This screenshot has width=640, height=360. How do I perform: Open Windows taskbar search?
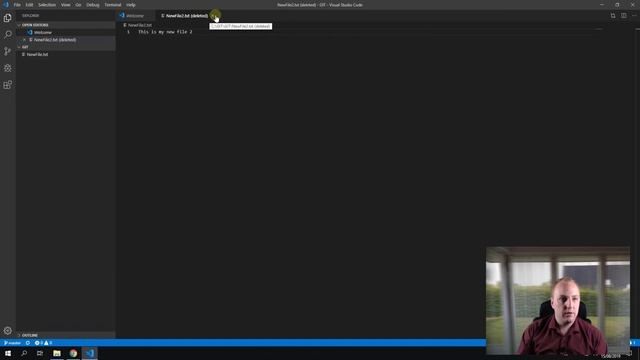click(x=24, y=353)
